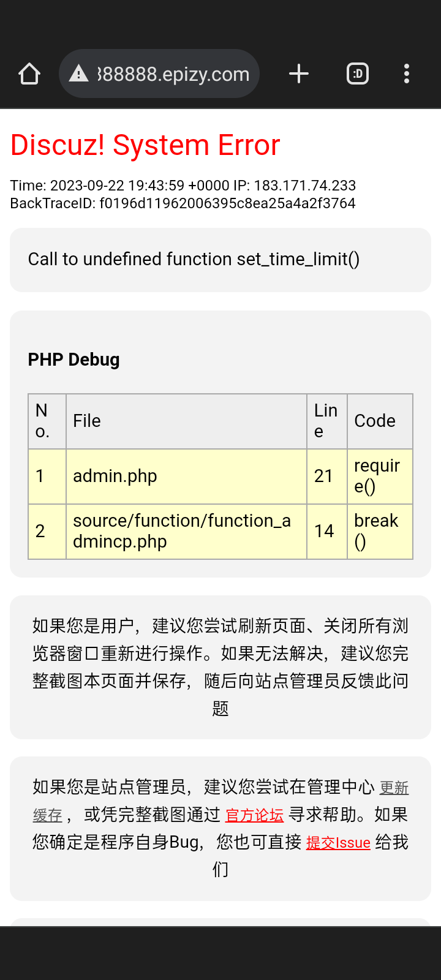Tap the Home icon in browser toolbar
This screenshot has width=441, height=980.
(29, 74)
